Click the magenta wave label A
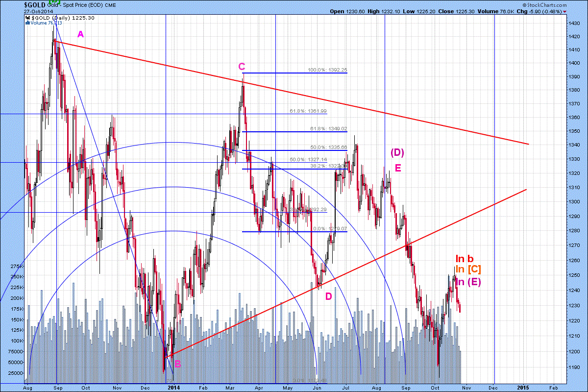588x392 pixels. coord(81,34)
